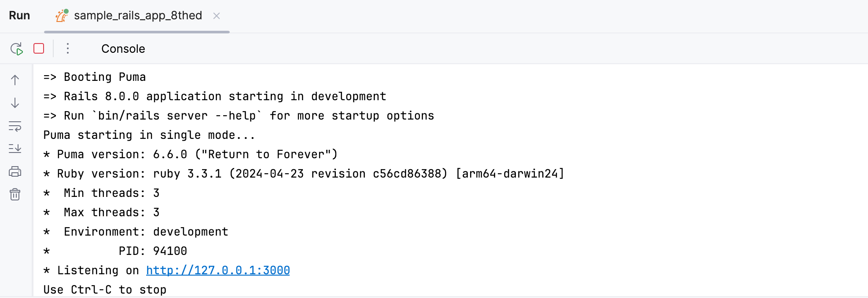Image resolution: width=868 pixels, height=298 pixels.
Task: Toggle scroll to end of console
Action: [x=15, y=149]
